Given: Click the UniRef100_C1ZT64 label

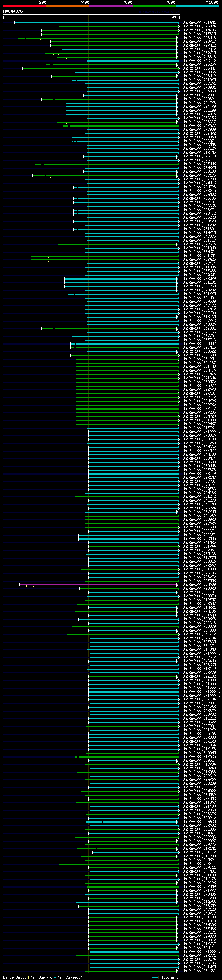Looking at the screenshot, I should [x=199, y=428].
